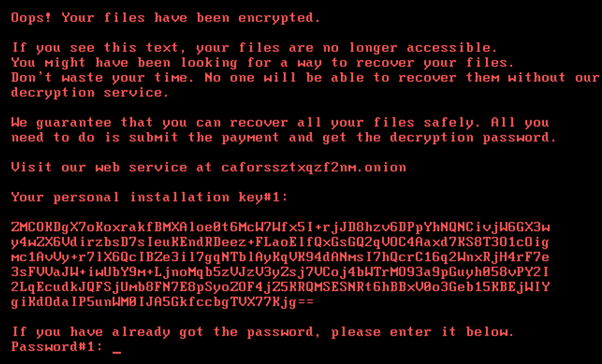Click the "If you see this text" line
Image resolution: width=602 pixels, height=364 pixels.
point(255,48)
